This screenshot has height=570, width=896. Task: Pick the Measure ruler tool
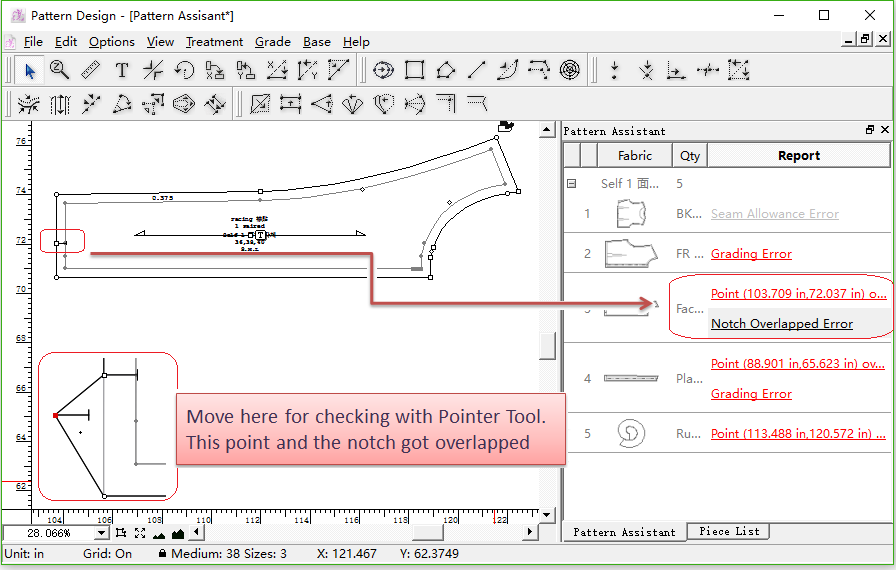tap(91, 70)
